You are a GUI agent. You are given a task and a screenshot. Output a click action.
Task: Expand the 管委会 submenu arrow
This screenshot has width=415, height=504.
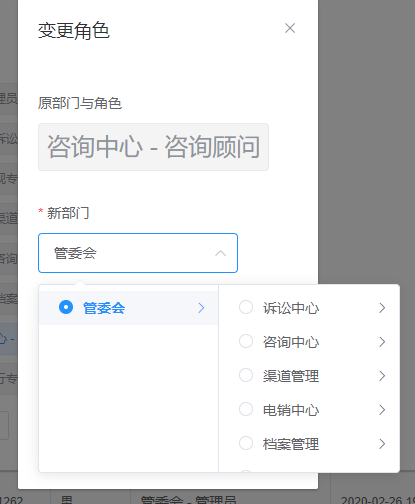201,308
